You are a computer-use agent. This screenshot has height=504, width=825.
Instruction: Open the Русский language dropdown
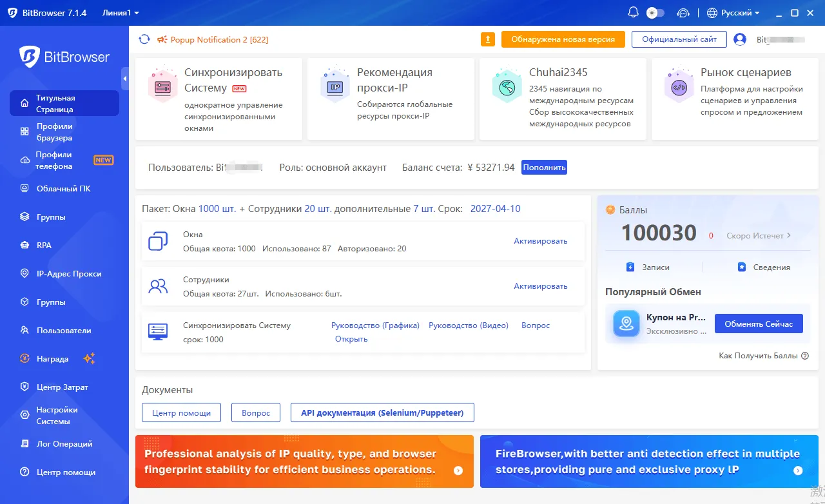pos(733,13)
